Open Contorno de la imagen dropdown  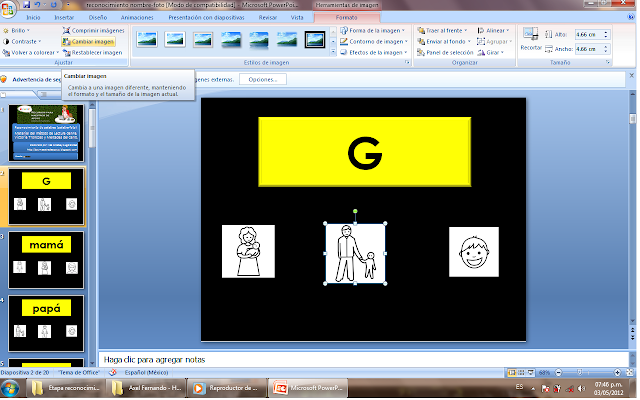(374, 42)
